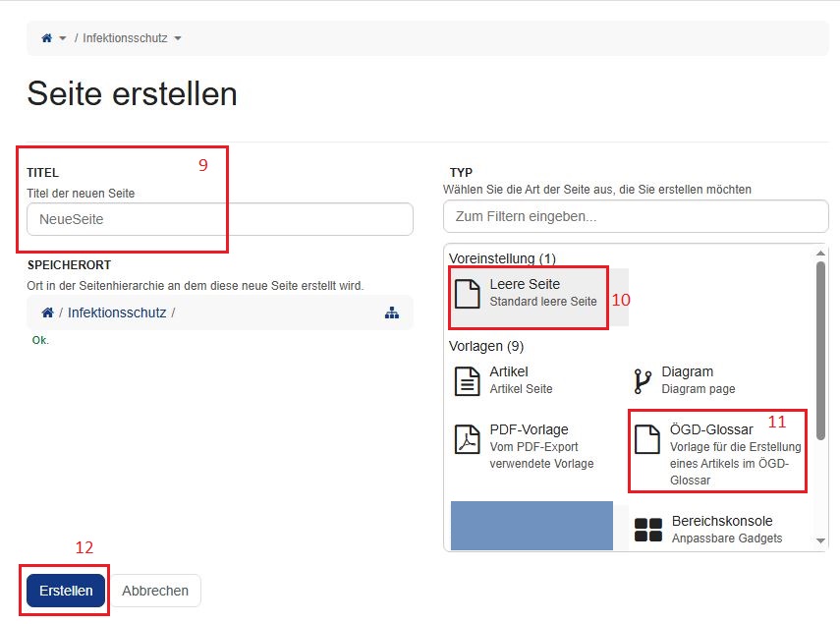The width and height of the screenshot is (840, 624).
Task: Open the page hierarchy tree icon
Action: 392,312
